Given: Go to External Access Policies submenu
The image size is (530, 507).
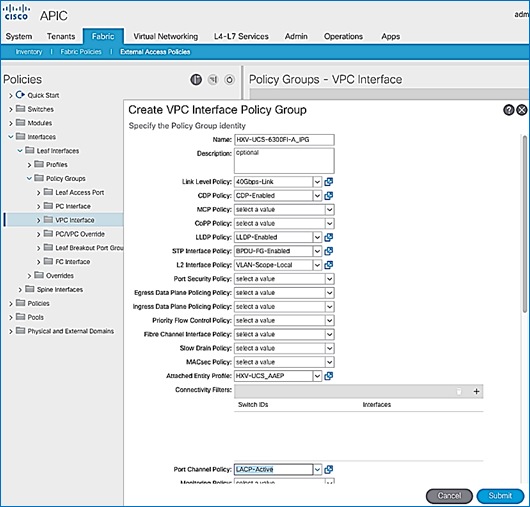Looking at the screenshot, I should tap(155, 52).
